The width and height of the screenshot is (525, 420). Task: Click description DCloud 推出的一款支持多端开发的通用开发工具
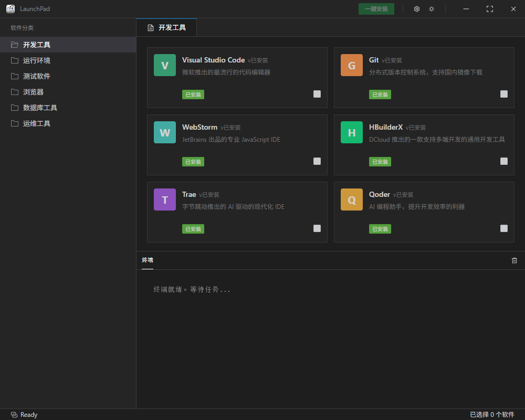(x=437, y=140)
